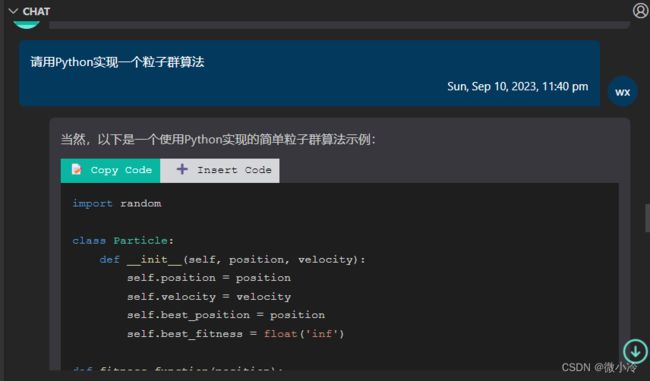Click the plus icon on Insert Code

click(182, 169)
